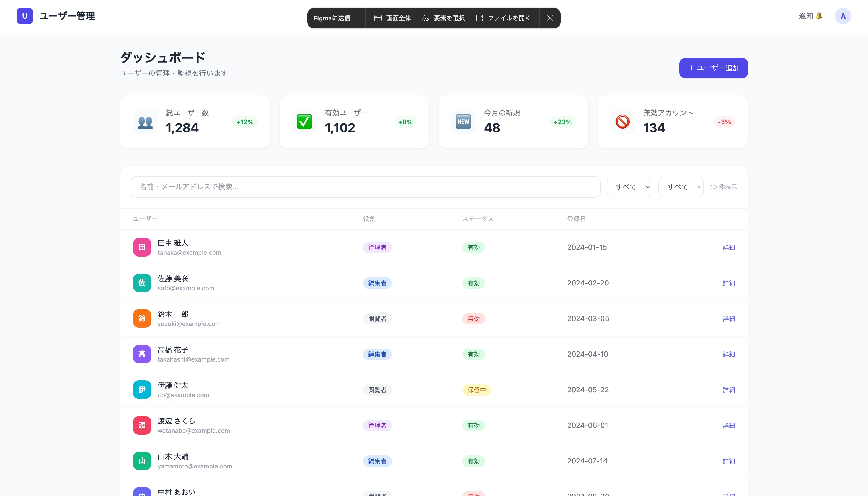Close the Figma toolbar with X
The image size is (868, 496).
click(550, 18)
